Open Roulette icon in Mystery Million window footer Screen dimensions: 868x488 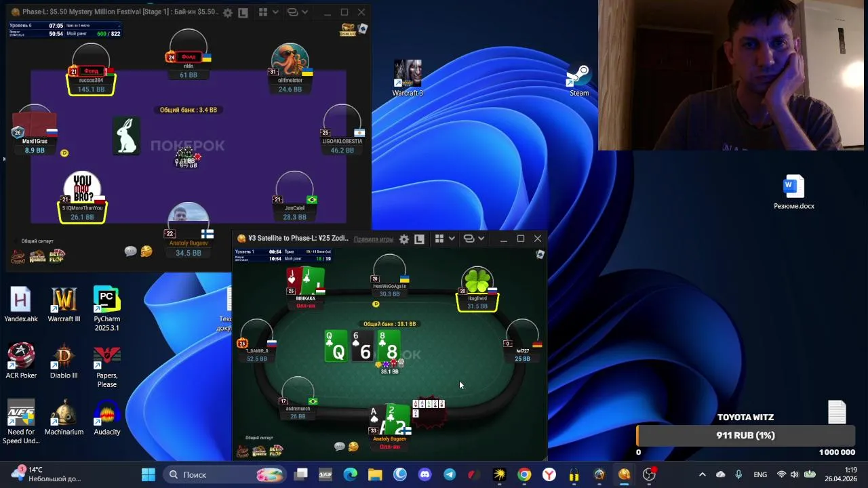tap(37, 257)
